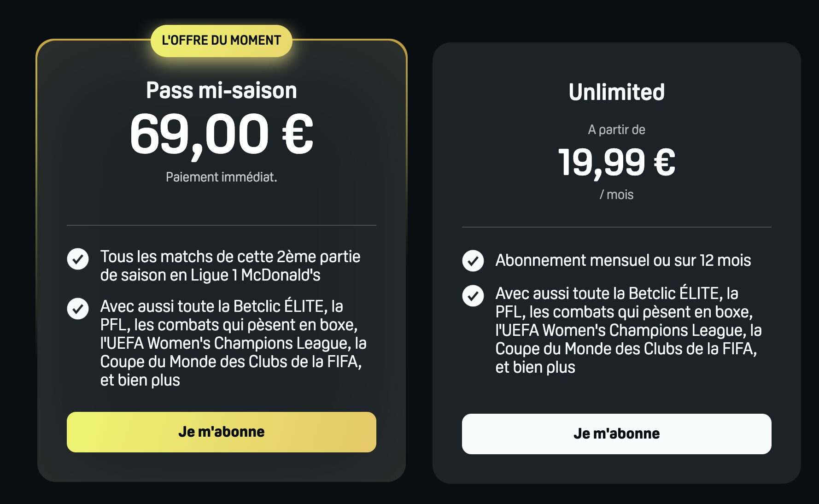Screen dimensions: 819x504
Task: Click the A partir de label
Action: click(x=616, y=129)
